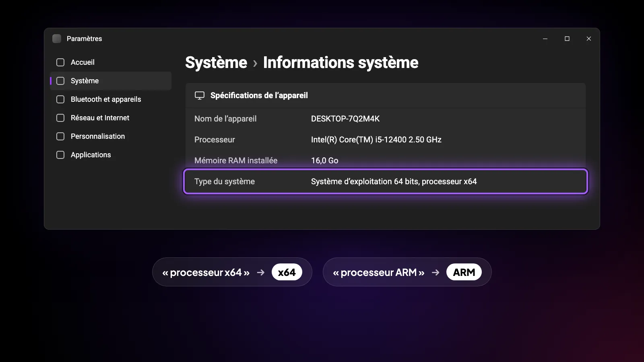
Task: Select the Intel(R) Core(TM) i5-12400 value
Action: click(x=376, y=140)
